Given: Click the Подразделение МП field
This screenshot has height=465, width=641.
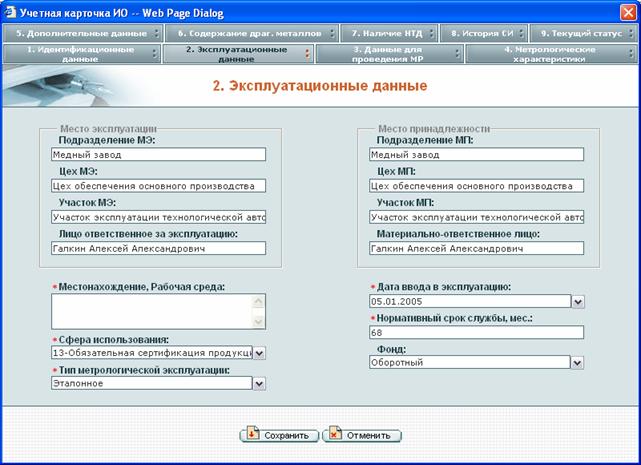Looking at the screenshot, I should (x=476, y=155).
